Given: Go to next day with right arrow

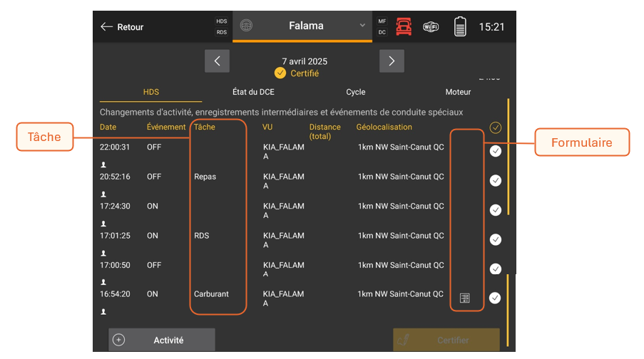Looking at the screenshot, I should click(x=392, y=61).
